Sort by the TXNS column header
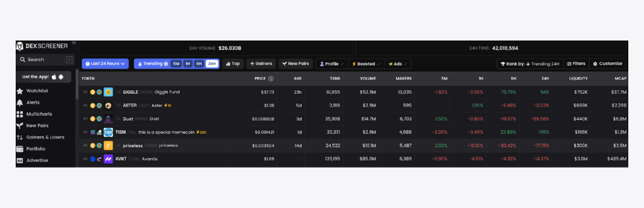 (335, 78)
